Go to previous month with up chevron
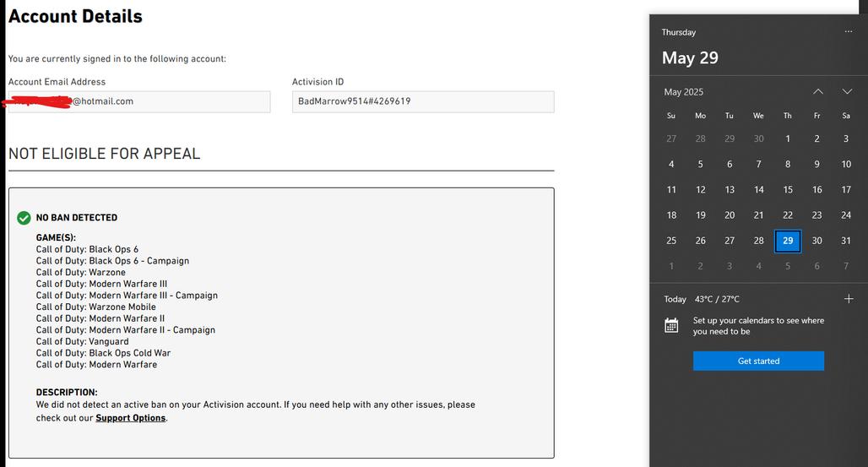The image size is (868, 467). pos(817,91)
